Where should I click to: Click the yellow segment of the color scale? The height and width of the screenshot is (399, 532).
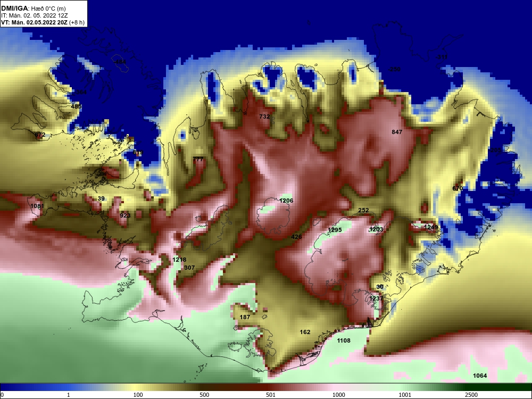136,387
